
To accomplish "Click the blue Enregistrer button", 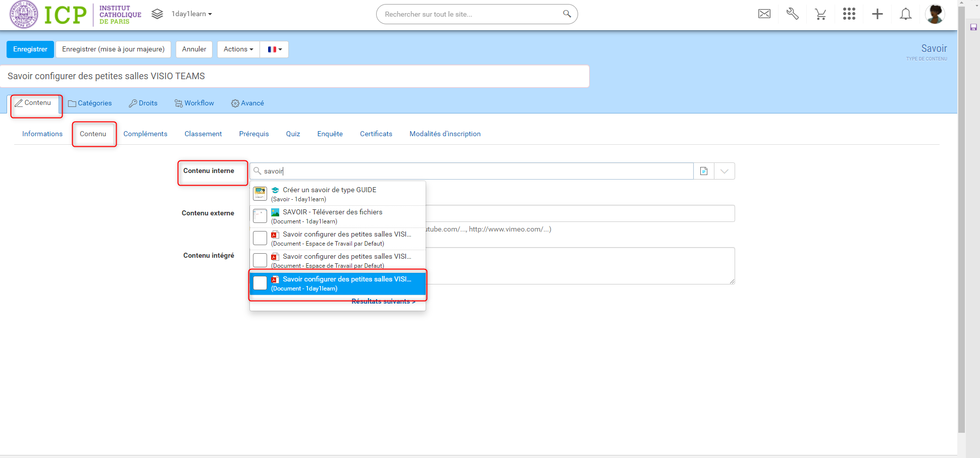I will 30,49.
